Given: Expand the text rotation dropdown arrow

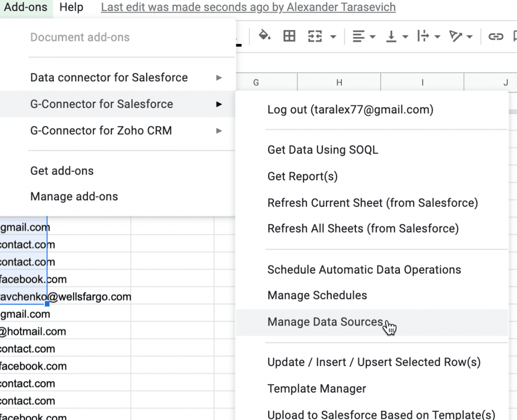Looking at the screenshot, I should [470, 36].
